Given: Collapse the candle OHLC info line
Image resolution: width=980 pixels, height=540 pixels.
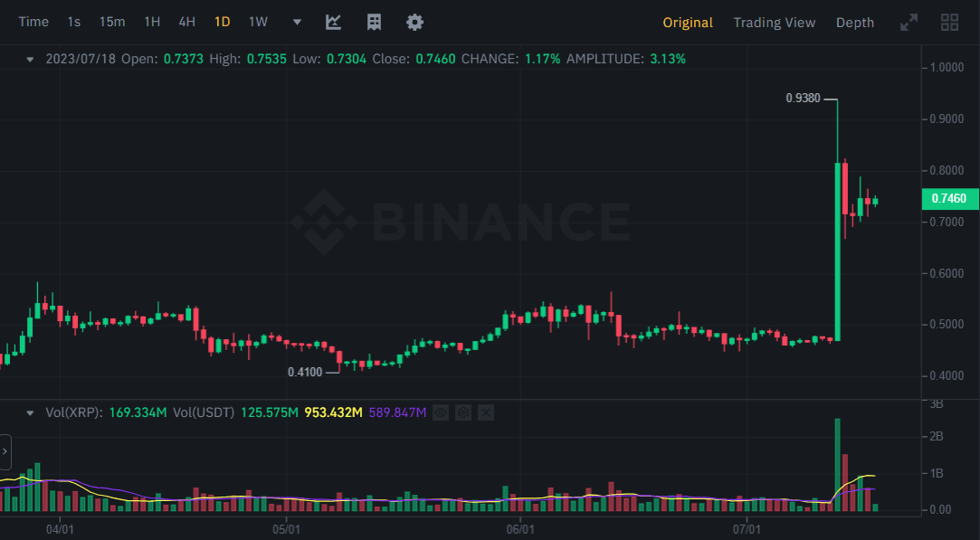Looking at the screenshot, I should pos(30,59).
